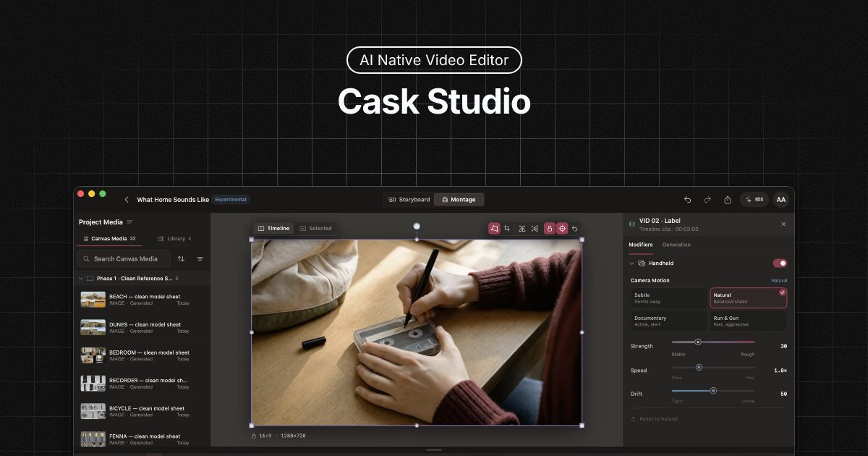This screenshot has width=868, height=456.
Task: Click the rotation handle above the canvas
Action: 417,227
